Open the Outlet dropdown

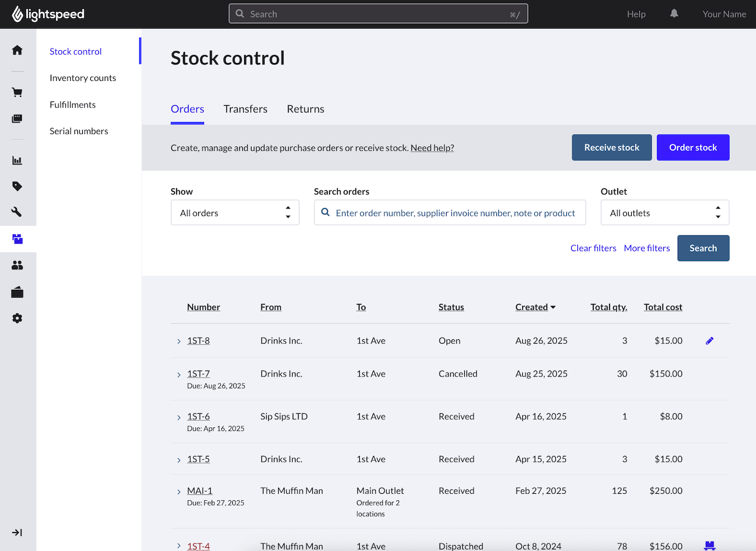(x=664, y=213)
